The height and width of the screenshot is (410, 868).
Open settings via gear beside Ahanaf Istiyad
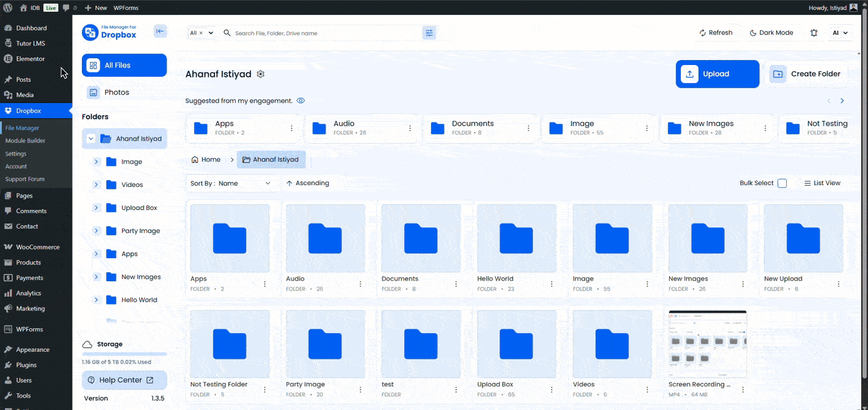[260, 74]
